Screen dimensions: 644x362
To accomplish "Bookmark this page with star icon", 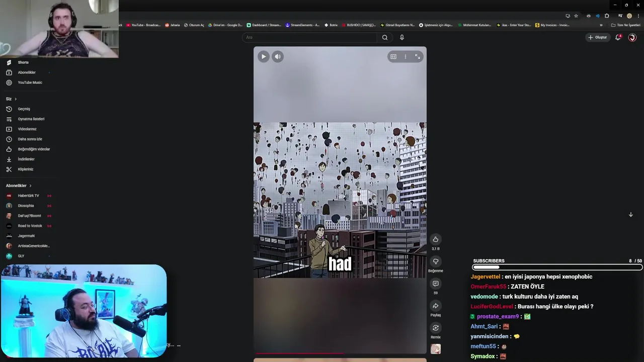I will [x=576, y=16].
